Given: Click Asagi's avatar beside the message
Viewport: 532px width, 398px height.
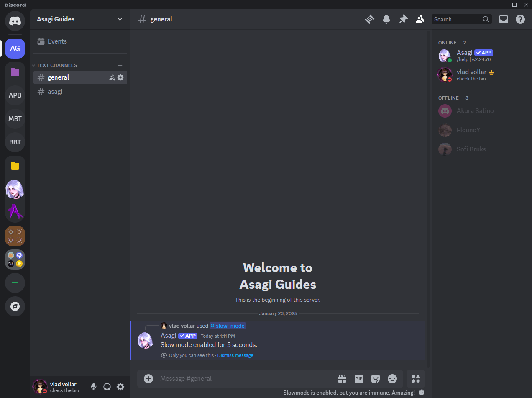Looking at the screenshot, I should 146,340.
